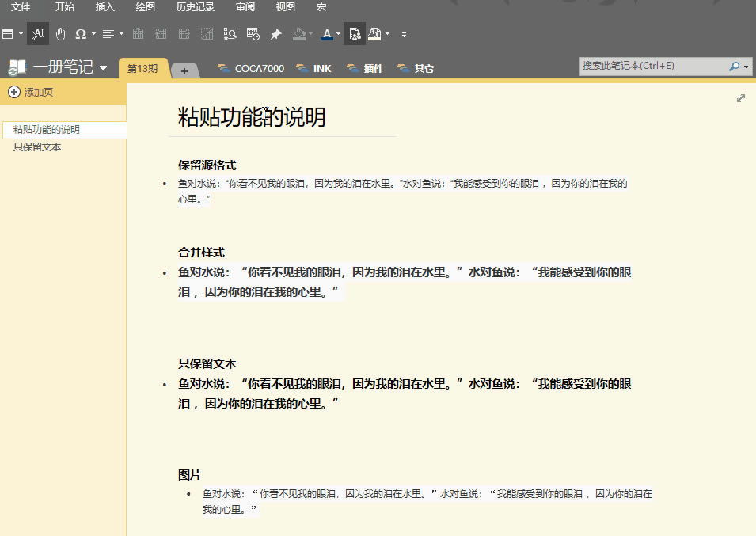
Task: Open the quick access toolbar customize arrow
Action: [x=404, y=35]
